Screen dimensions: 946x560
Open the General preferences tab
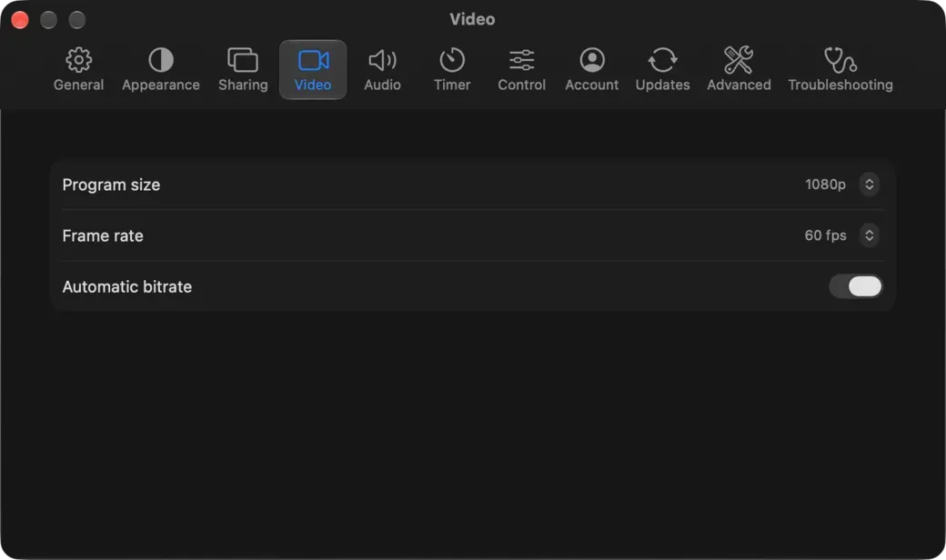pos(78,70)
